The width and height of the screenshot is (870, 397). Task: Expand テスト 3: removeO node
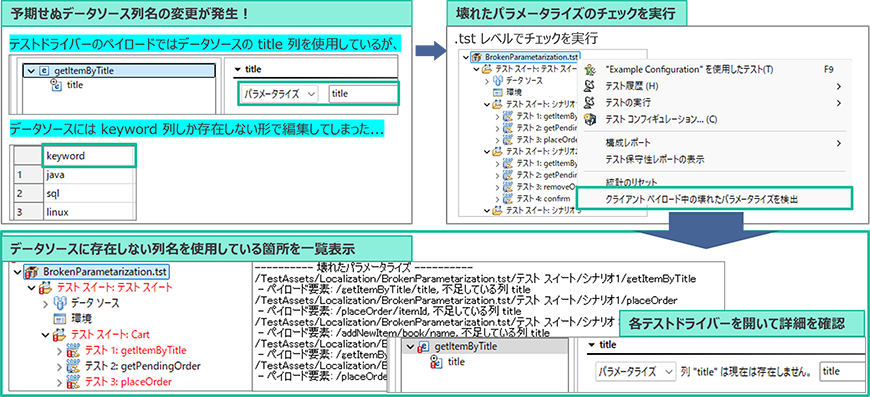pyautogui.click(x=497, y=187)
